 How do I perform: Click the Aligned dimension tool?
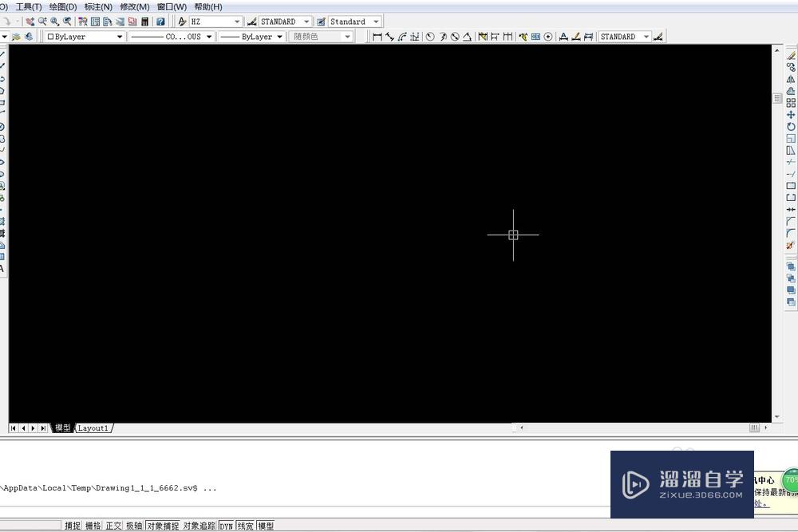pos(390,37)
